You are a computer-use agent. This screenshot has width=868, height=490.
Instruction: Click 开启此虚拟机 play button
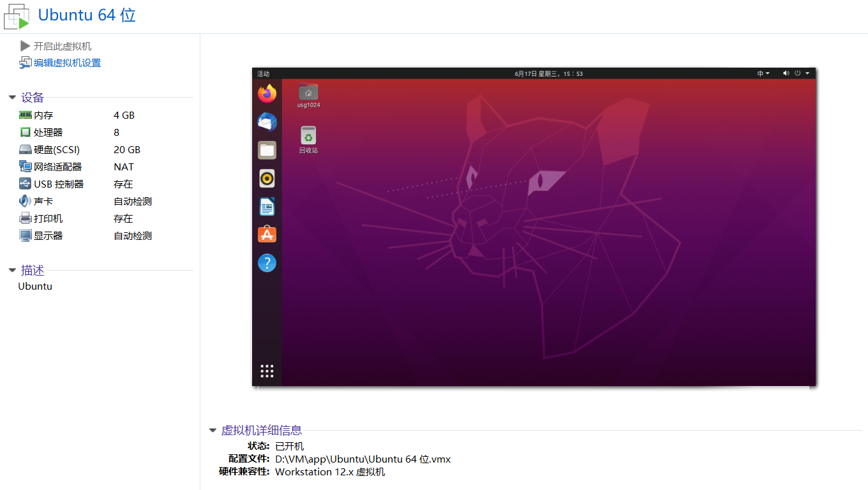click(62, 46)
